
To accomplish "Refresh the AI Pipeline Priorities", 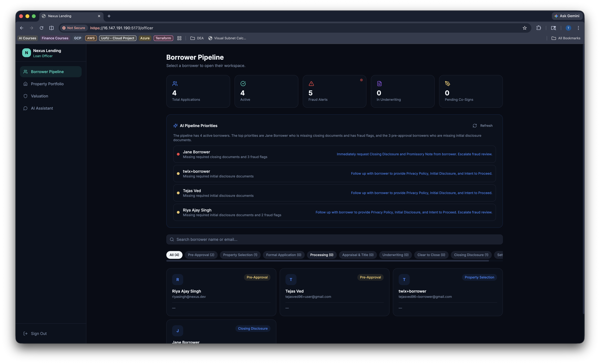I will (x=483, y=126).
